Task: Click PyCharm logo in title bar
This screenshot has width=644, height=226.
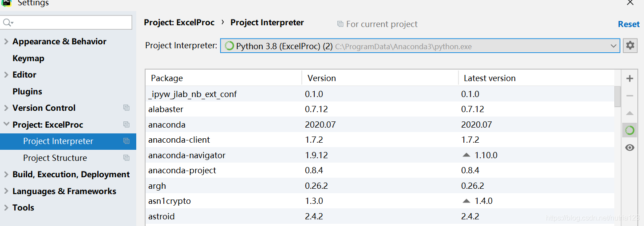Action: point(6,3)
